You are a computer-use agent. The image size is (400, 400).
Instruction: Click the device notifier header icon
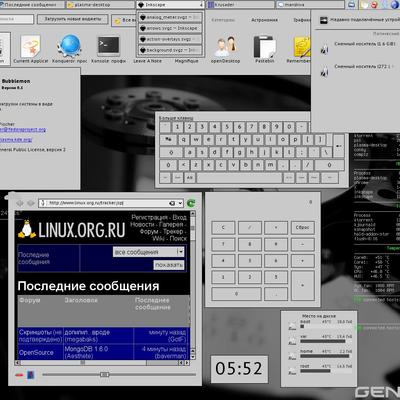point(324,21)
